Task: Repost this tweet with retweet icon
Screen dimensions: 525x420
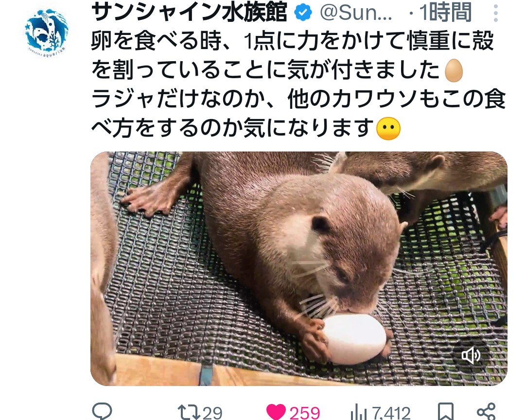Action: coord(188,412)
